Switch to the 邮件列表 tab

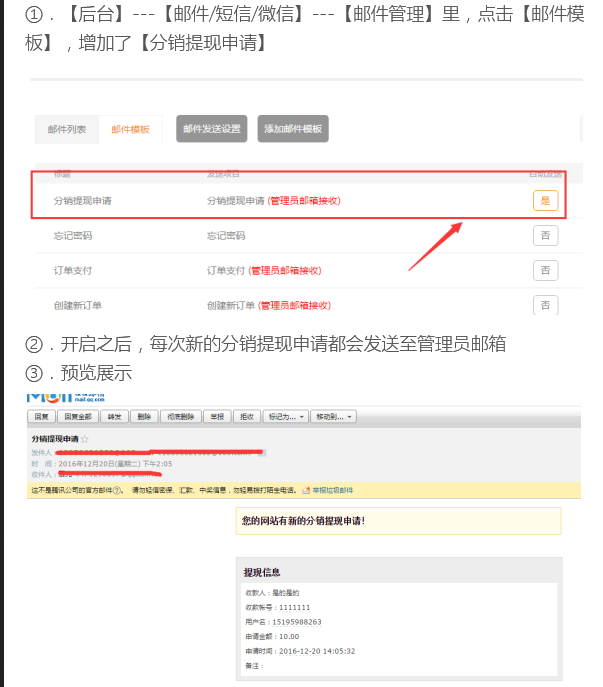67,130
